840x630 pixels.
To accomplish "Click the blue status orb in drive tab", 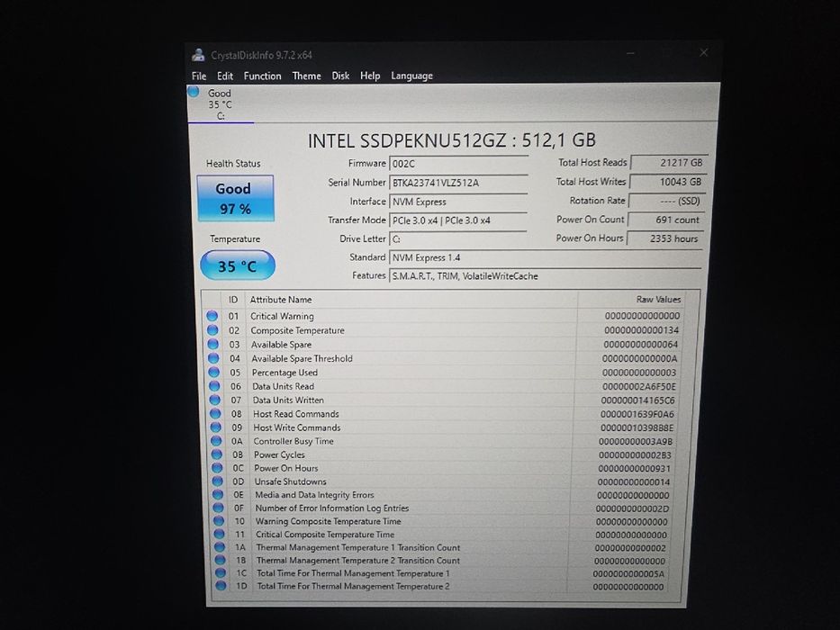I will [x=194, y=92].
